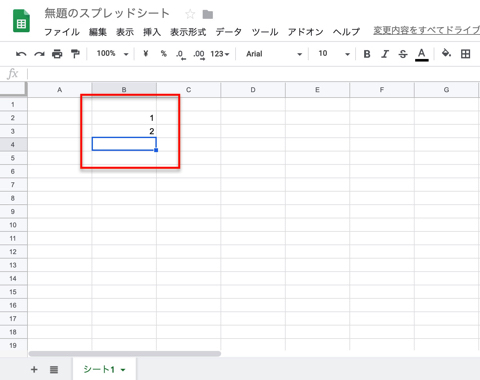Toggle strikethrough formatting
This screenshot has width=480, height=380.
(x=403, y=54)
